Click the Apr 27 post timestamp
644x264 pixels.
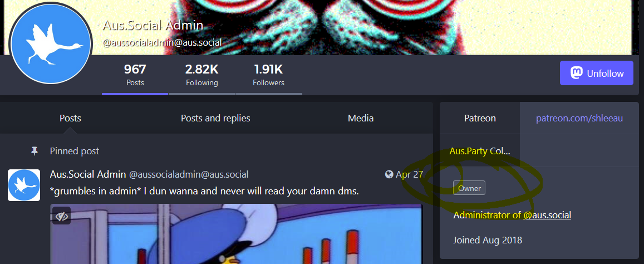(x=409, y=174)
